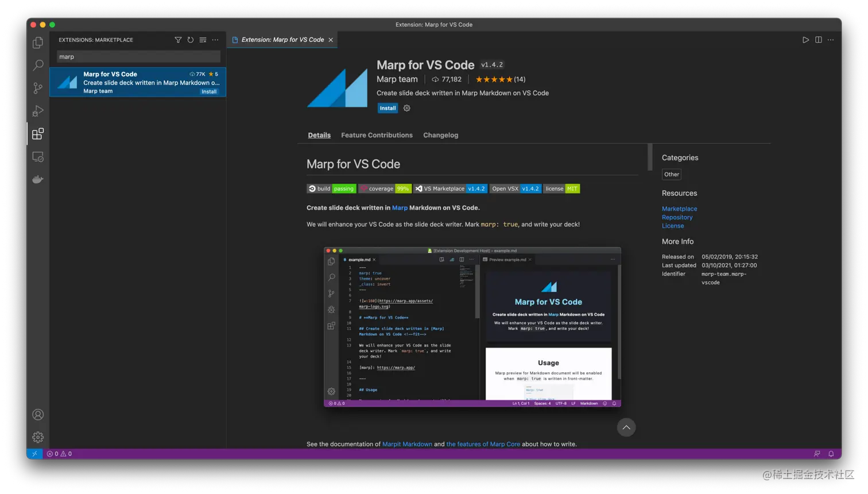Click the 77,182 install count
This screenshot has height=494, width=868.
pyautogui.click(x=447, y=79)
